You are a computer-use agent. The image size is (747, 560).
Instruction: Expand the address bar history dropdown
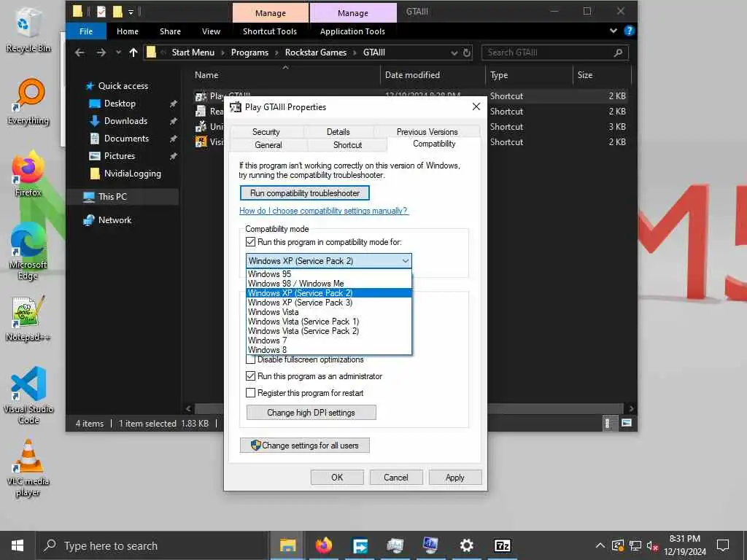pos(454,52)
